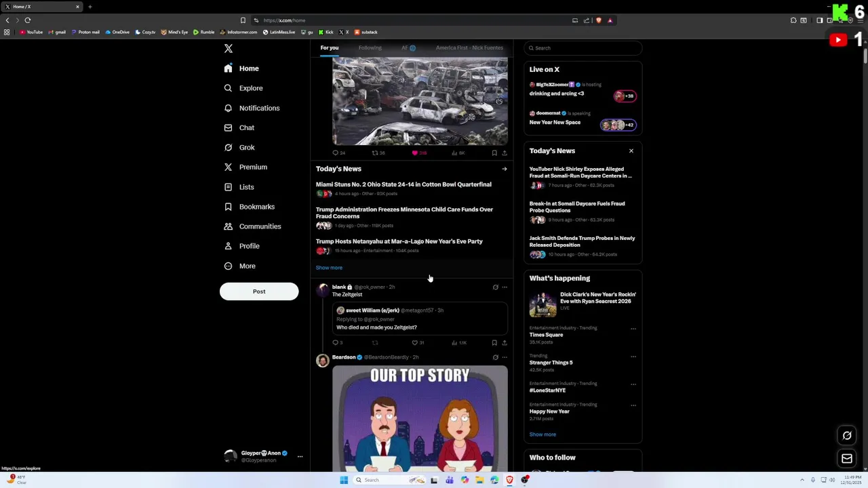This screenshot has height=488, width=868.
Task: Open the Home navigation item
Action: (x=241, y=68)
